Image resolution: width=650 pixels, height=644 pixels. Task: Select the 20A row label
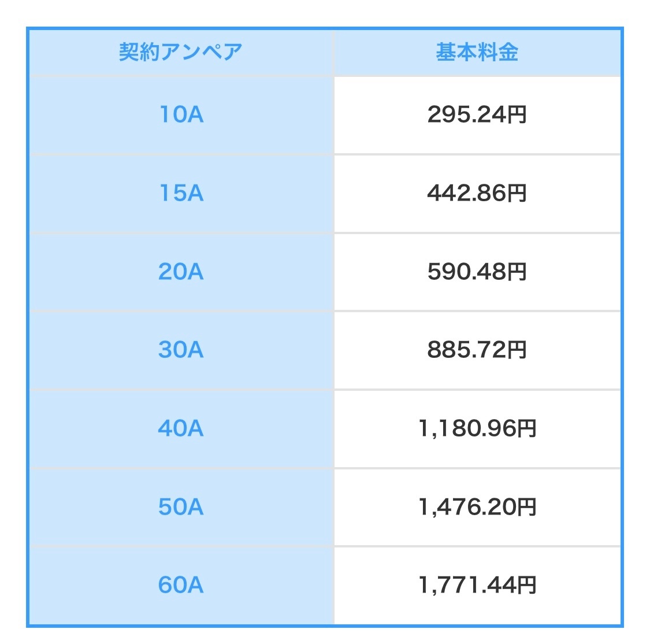[x=181, y=272]
